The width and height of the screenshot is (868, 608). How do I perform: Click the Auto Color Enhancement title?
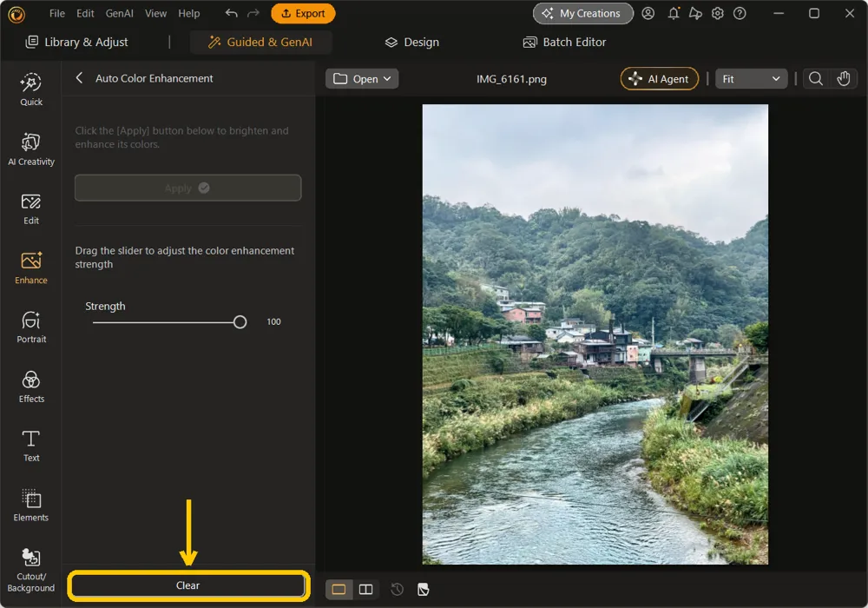point(154,78)
